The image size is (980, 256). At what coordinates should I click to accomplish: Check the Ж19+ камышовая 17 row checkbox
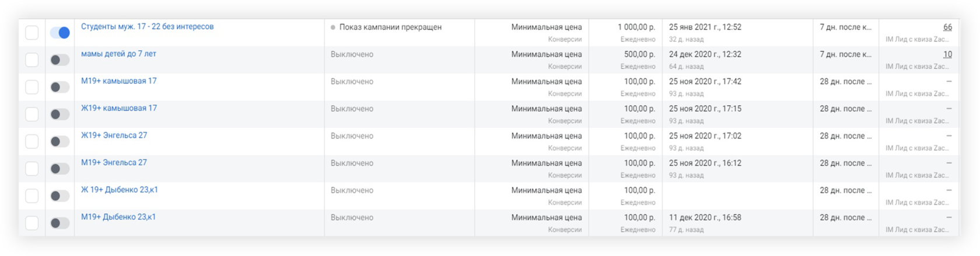click(x=32, y=114)
